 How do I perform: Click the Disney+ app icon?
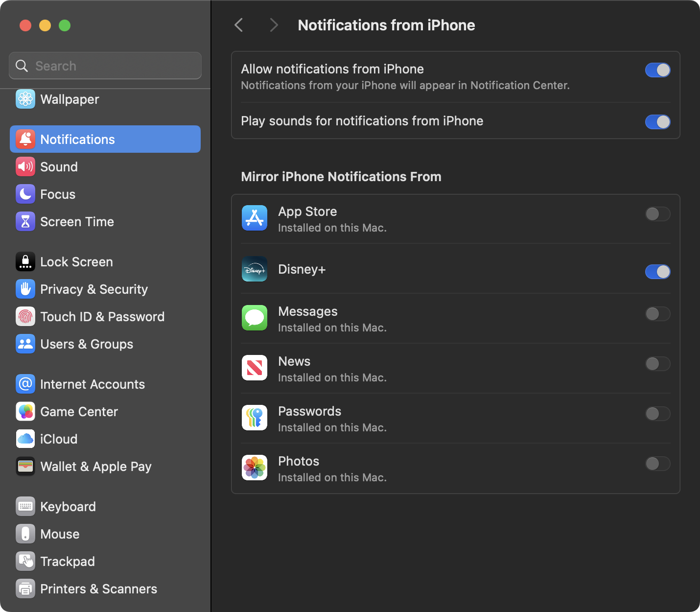click(x=255, y=269)
